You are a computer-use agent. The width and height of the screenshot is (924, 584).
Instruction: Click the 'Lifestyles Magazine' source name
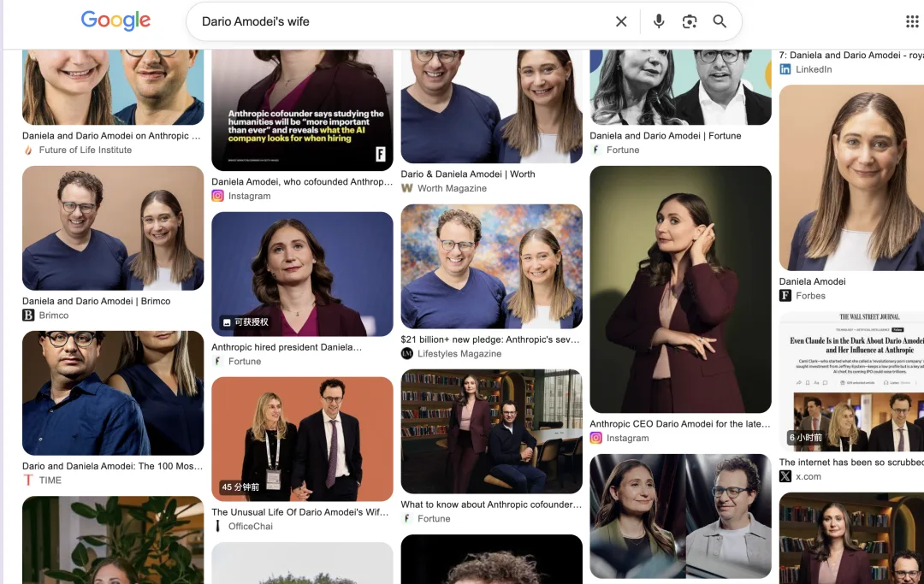459,354
